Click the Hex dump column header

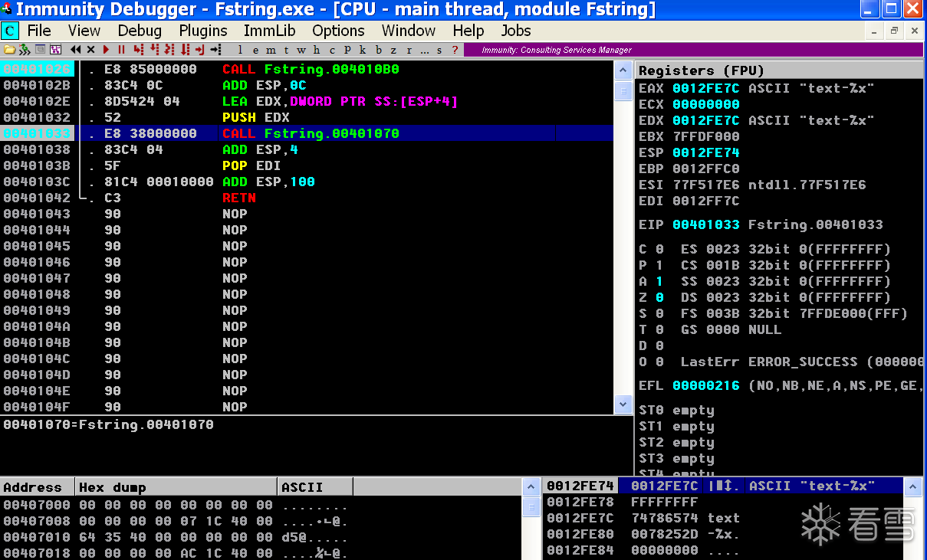tap(176, 487)
